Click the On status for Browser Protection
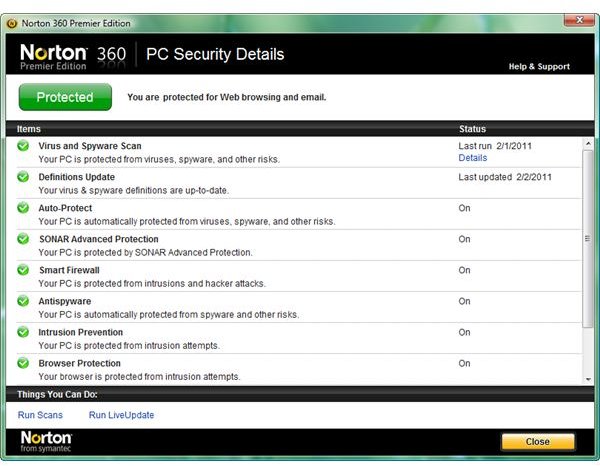Screen dimensions: 600x466 [465, 363]
